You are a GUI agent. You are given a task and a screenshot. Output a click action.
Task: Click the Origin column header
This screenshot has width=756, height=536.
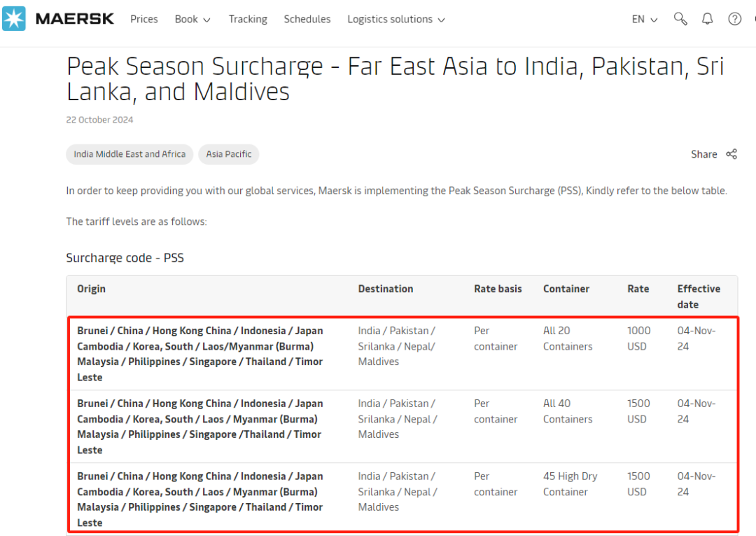pyautogui.click(x=91, y=289)
